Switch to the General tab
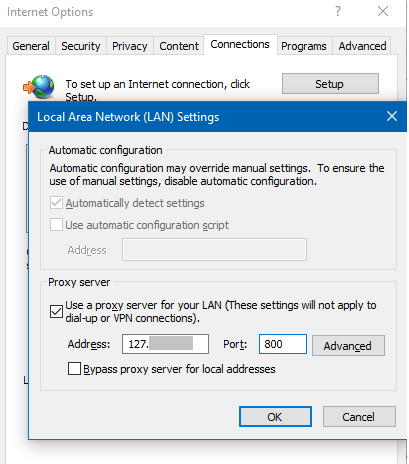Screen dimensions: 409x464 (31, 46)
